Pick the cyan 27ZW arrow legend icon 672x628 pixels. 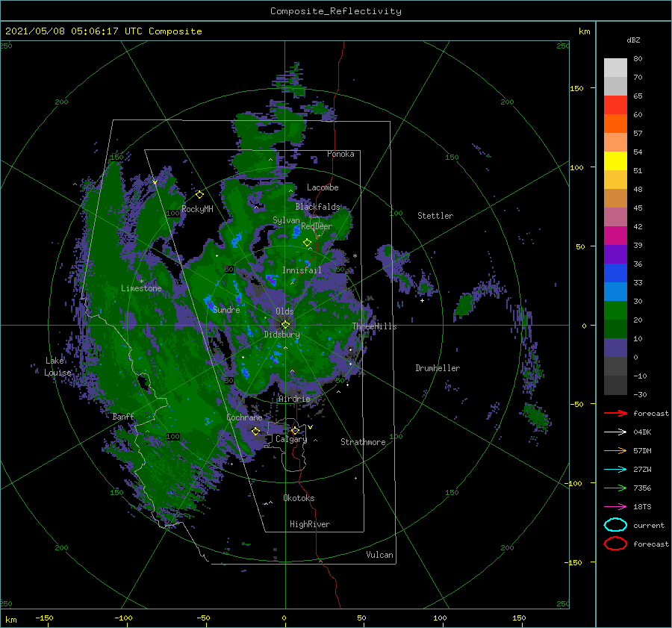[x=615, y=470]
